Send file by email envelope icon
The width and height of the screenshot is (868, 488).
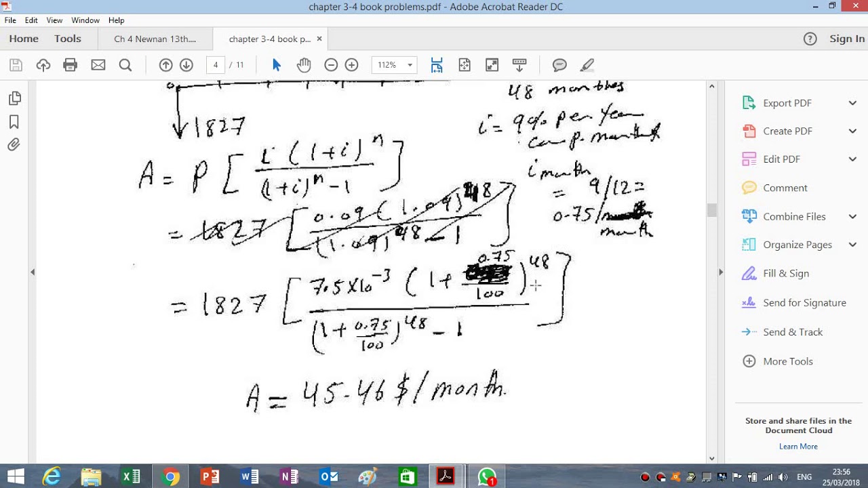98,65
